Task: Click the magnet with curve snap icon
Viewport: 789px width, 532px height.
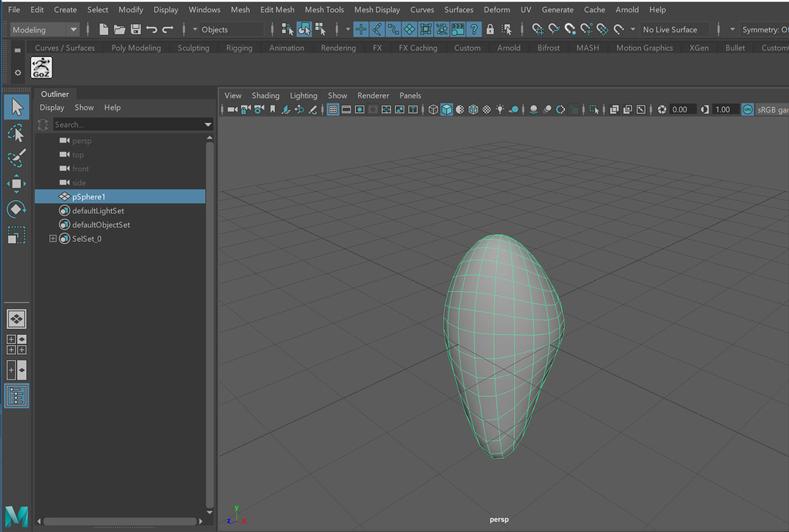Action: pyautogui.click(x=553, y=30)
